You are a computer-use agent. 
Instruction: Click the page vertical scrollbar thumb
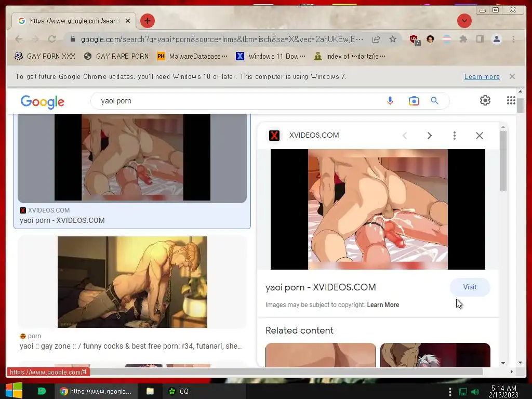tap(520, 105)
